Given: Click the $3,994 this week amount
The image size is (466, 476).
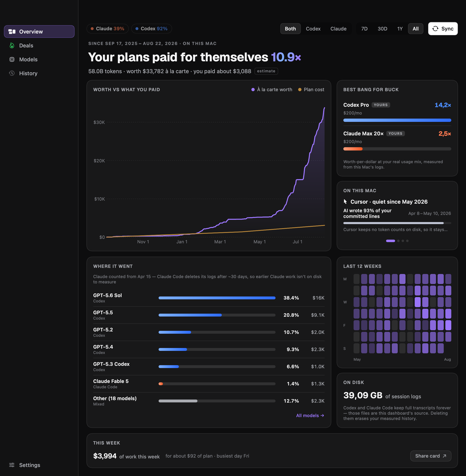Looking at the screenshot, I should point(105,456).
